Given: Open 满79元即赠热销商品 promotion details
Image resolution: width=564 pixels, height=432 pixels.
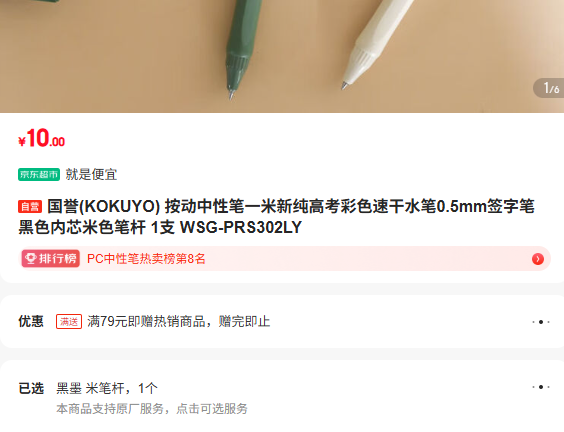Looking at the screenshot, I should tap(178, 321).
